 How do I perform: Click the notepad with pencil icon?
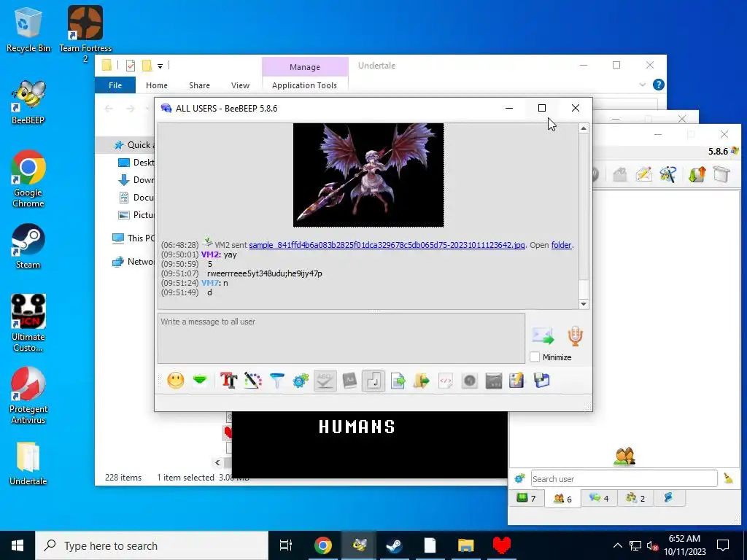pyautogui.click(x=516, y=381)
